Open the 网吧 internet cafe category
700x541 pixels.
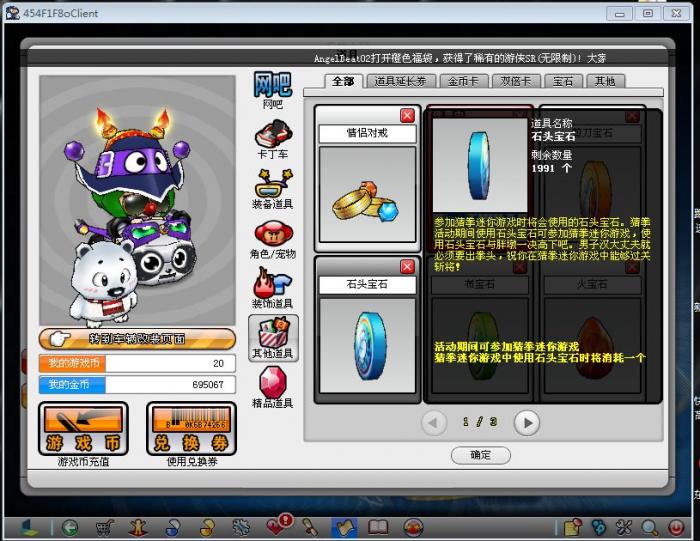click(273, 90)
